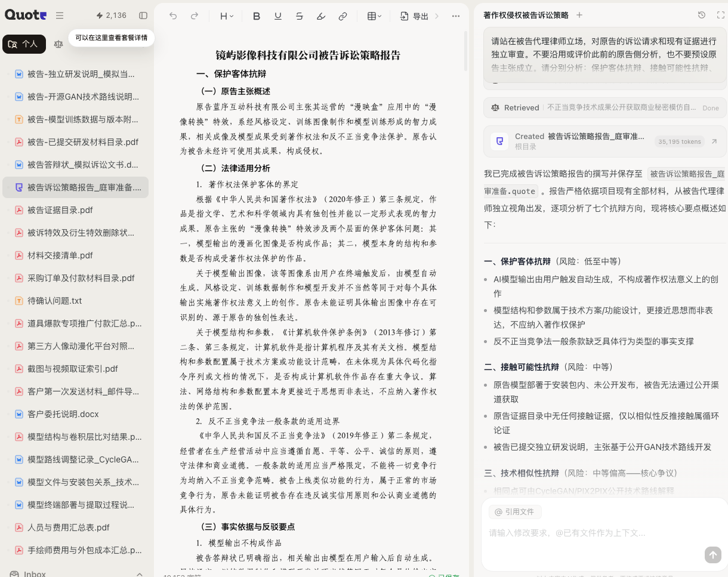Viewport: 728px width, 577px height.
Task: Open file 模型结构与卷积层比对结果
Action: [x=75, y=437]
